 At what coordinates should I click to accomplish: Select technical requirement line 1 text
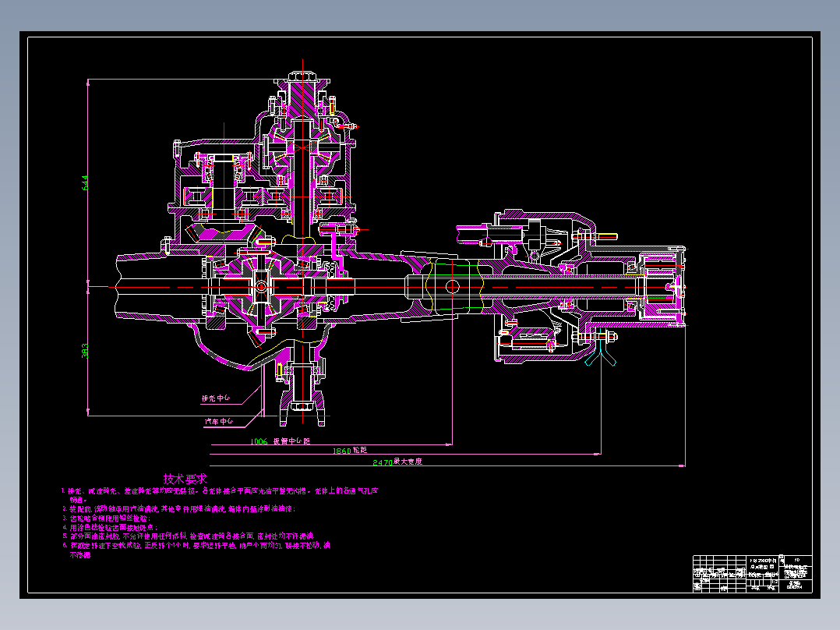coord(219,495)
